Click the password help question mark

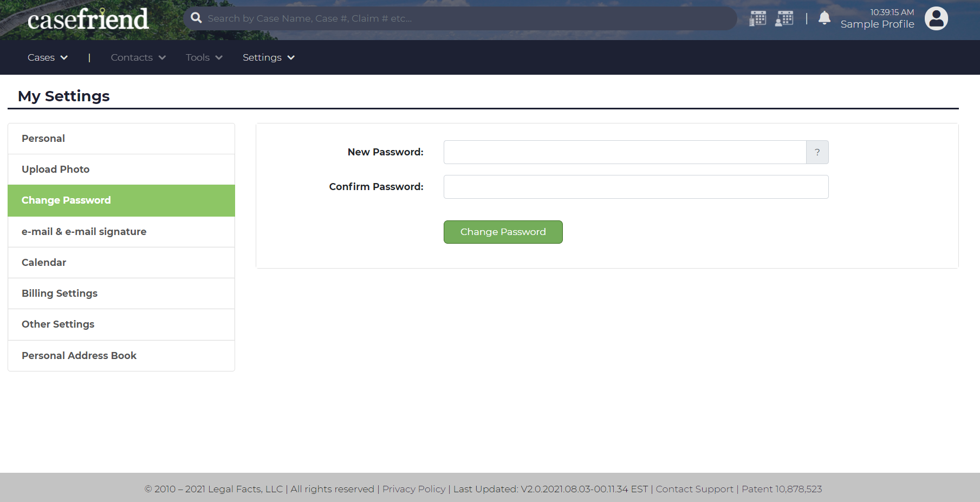pyautogui.click(x=817, y=152)
